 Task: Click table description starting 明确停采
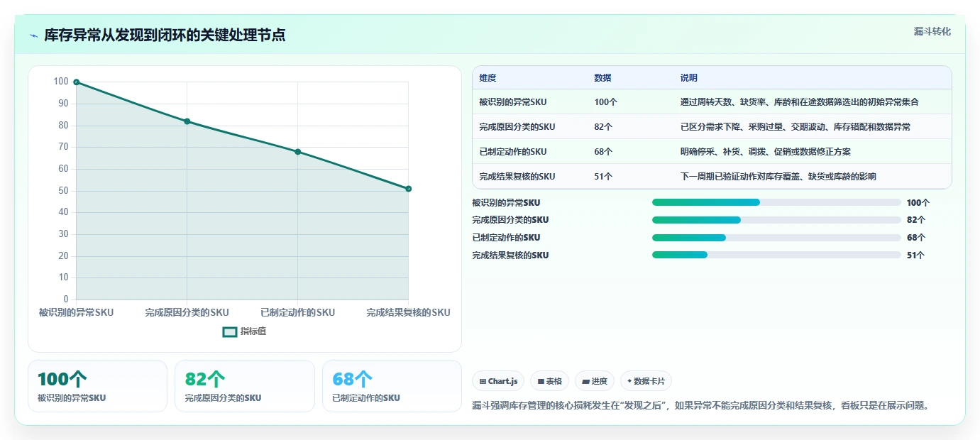click(765, 152)
